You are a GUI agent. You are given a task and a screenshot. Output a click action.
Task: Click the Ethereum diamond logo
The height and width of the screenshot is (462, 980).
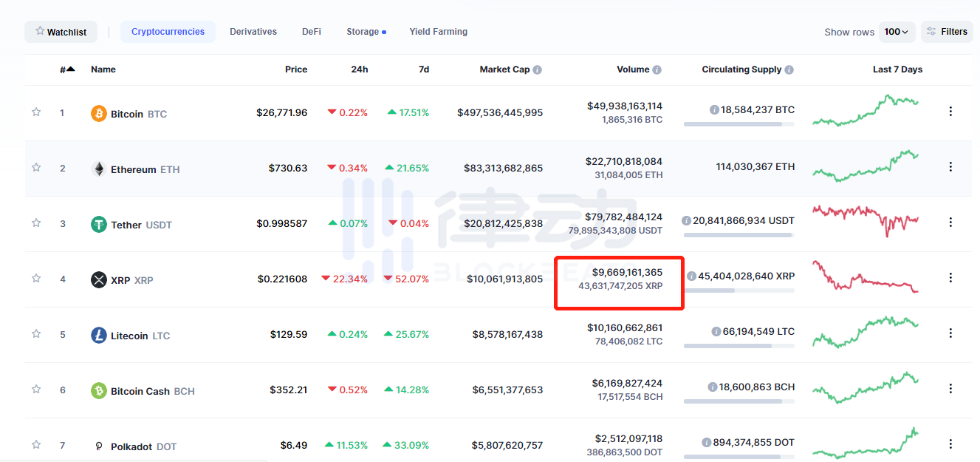tap(99, 169)
